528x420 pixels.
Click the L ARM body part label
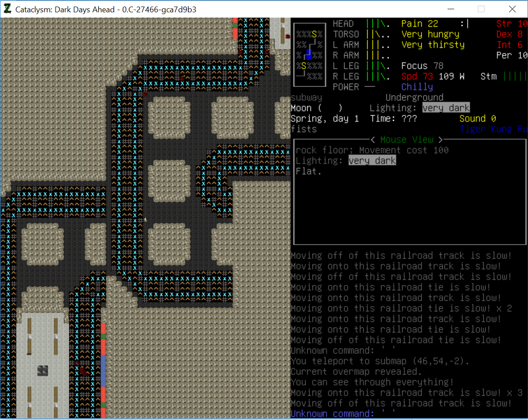point(346,45)
